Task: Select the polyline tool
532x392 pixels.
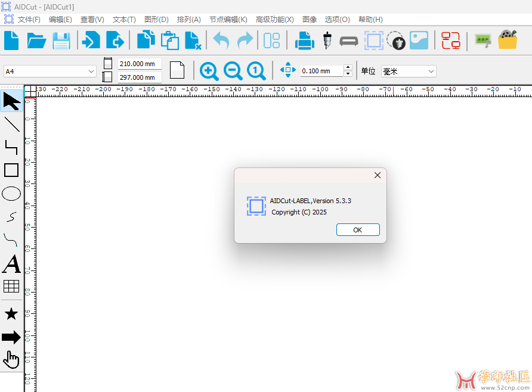Action: click(11, 147)
